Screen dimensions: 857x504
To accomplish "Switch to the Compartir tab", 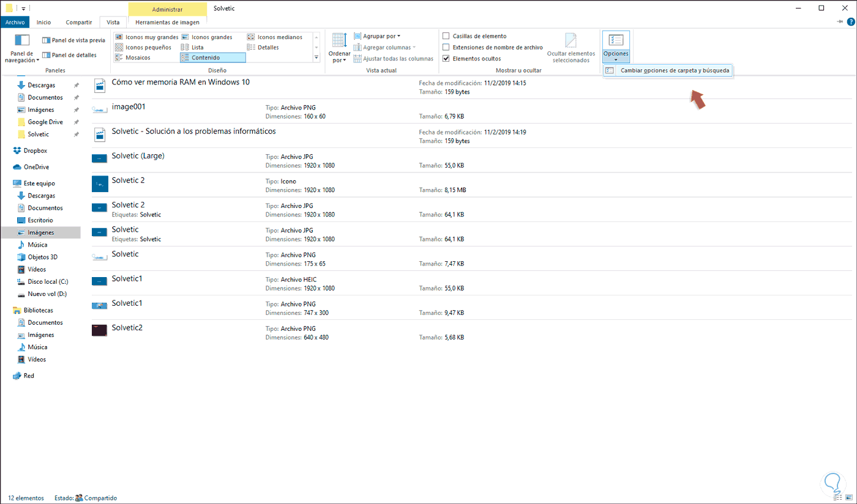I will pyautogui.click(x=79, y=22).
